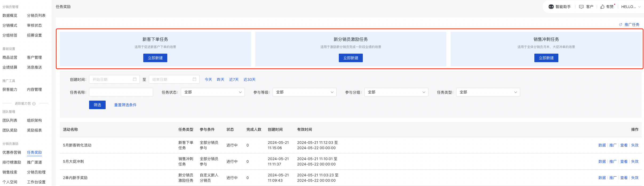This screenshot has width=644, height=186.
Task: Open the 结束日期 calendar icon
Action: coord(194,79)
